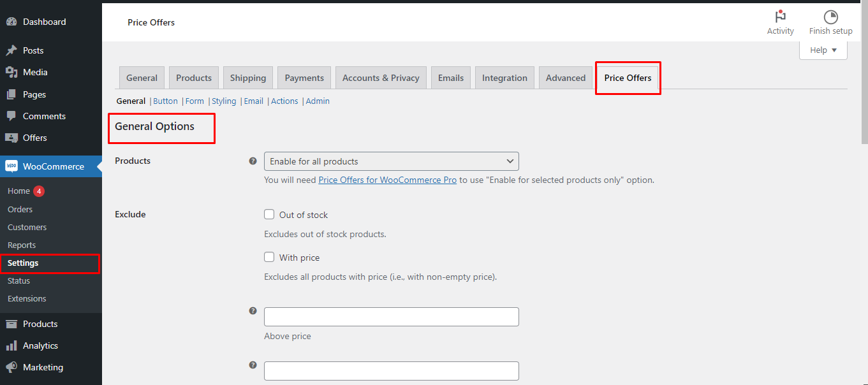The width and height of the screenshot is (868, 385).
Task: Switch to the Emails tab
Action: pos(451,78)
